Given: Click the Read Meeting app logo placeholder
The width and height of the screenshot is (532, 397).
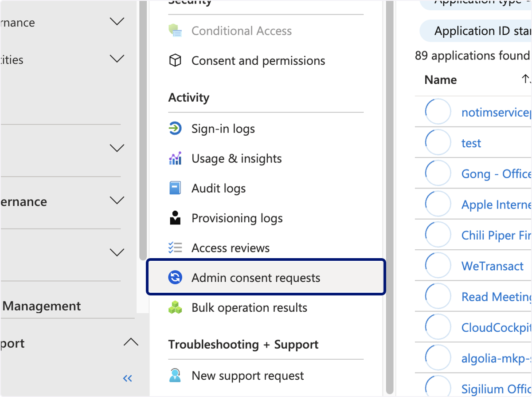Looking at the screenshot, I should click(438, 296).
